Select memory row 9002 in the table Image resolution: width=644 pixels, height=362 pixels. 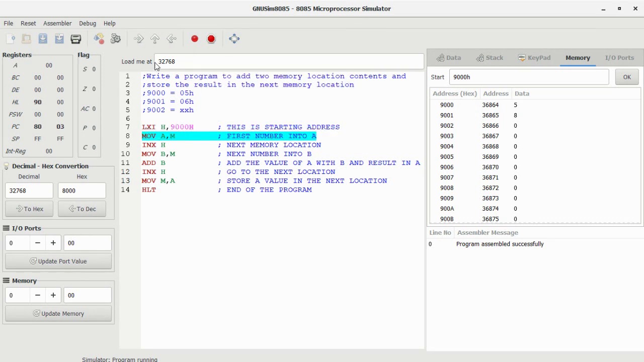coord(535,126)
